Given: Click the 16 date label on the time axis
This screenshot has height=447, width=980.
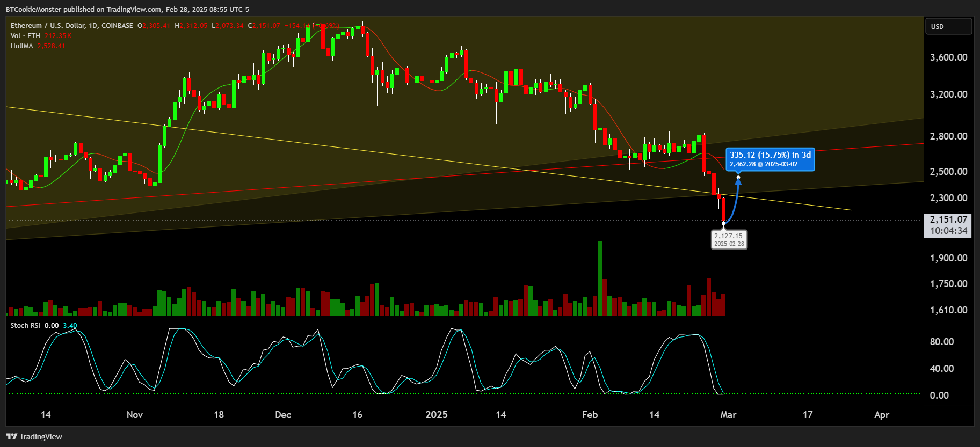Looking at the screenshot, I should click(357, 415).
